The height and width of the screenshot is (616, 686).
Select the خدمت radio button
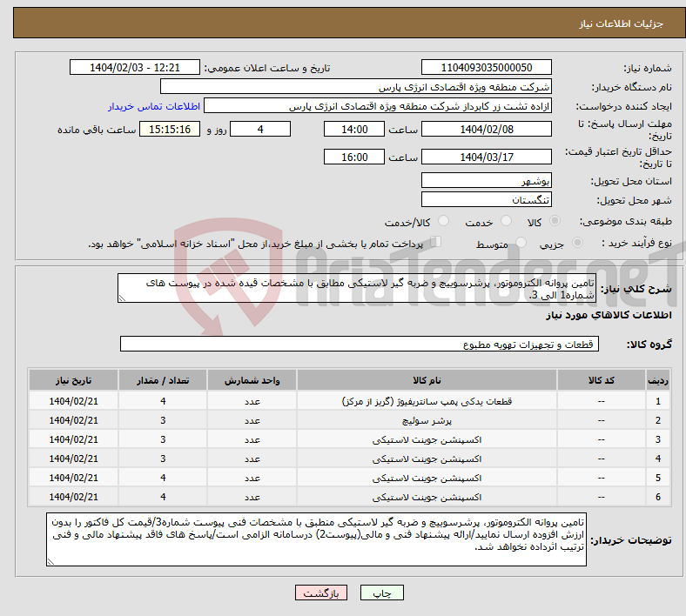[x=506, y=221]
